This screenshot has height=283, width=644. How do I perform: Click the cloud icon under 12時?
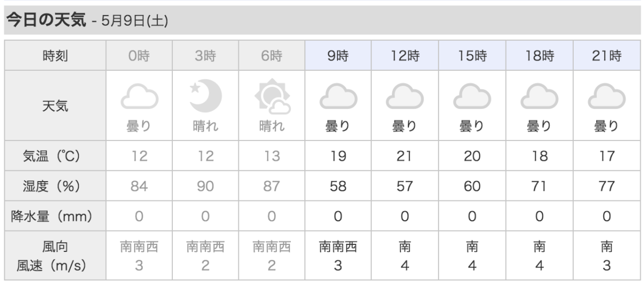(405, 97)
